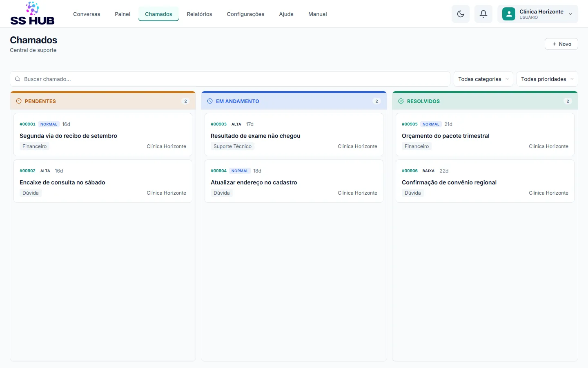Open the Manual link in navigation
This screenshot has width=588, height=368.
(317, 14)
